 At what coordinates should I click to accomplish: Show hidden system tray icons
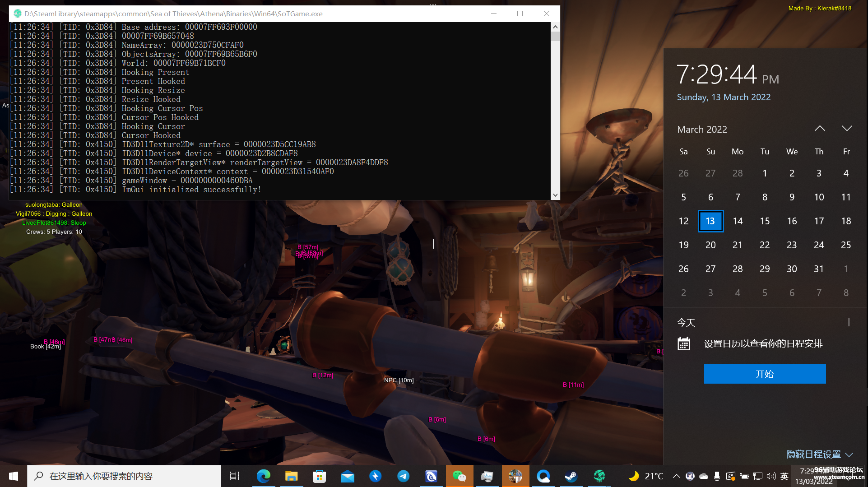[676, 476]
